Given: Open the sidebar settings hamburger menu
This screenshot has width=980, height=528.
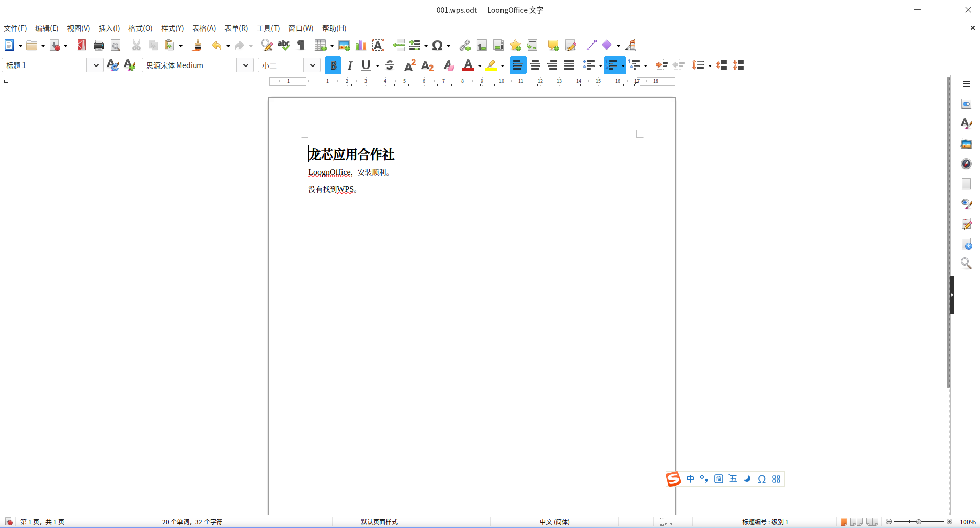Looking at the screenshot, I should click(x=966, y=84).
